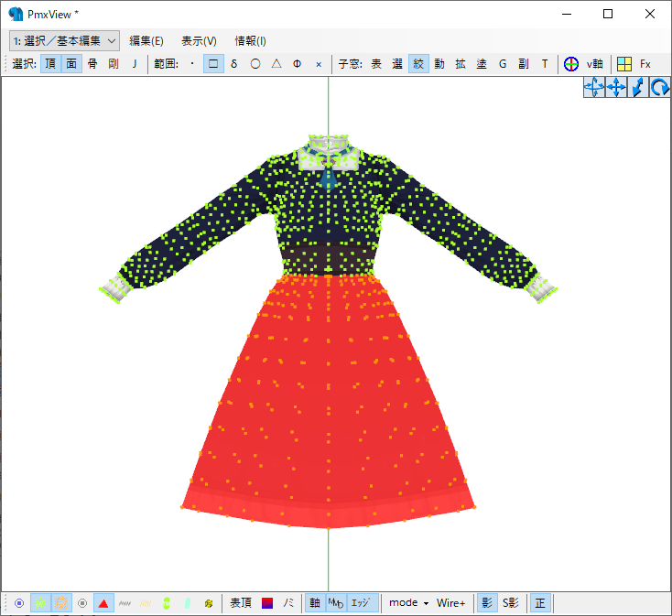This screenshot has height=616, width=672.
Task: Toggle 絞 sub-window button
Action: coord(418,64)
